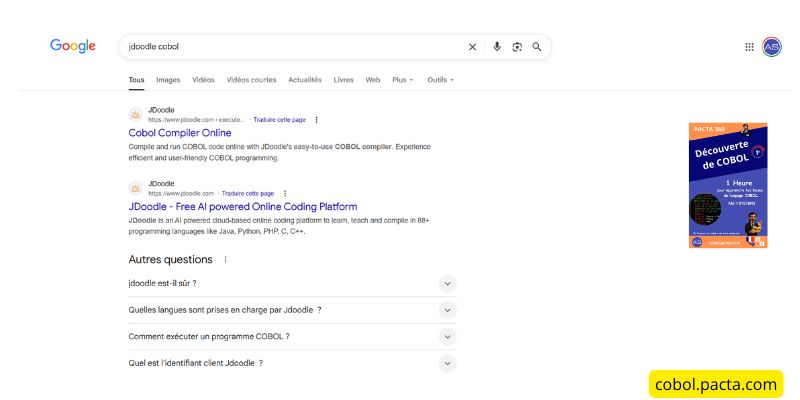Clear the search box with X icon

click(472, 47)
